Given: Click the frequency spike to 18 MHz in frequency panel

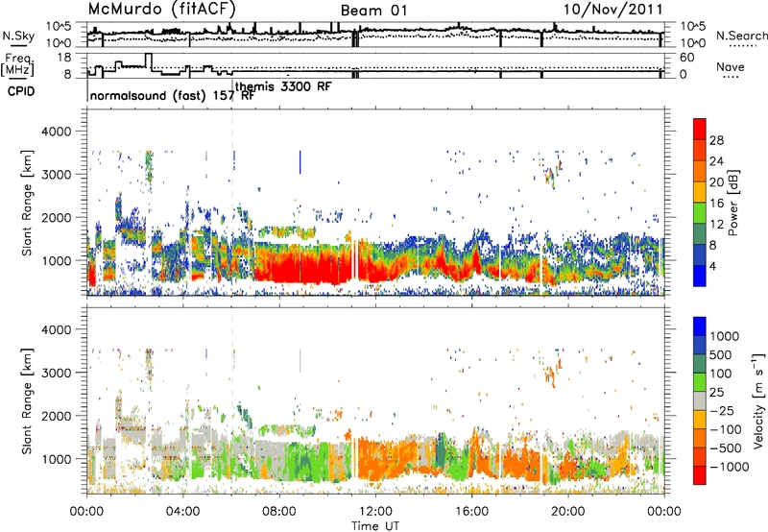Looking at the screenshot, I should pyautogui.click(x=149, y=61).
